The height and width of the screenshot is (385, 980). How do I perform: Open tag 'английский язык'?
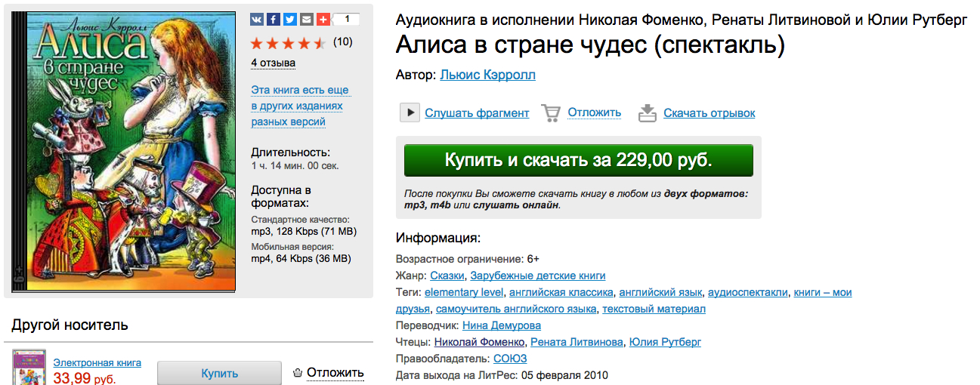[661, 292]
